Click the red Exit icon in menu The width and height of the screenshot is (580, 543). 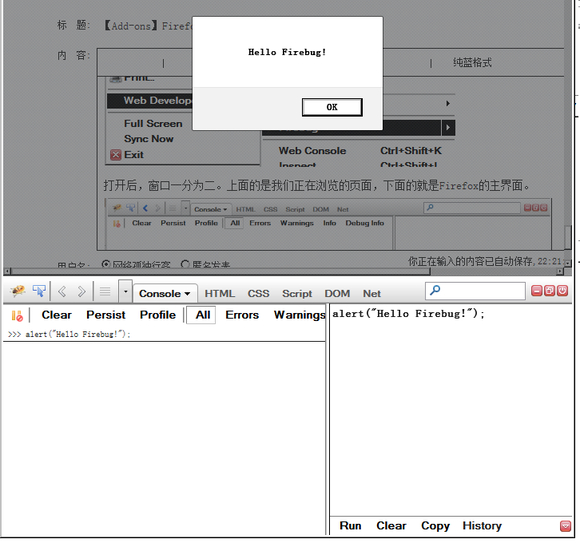pyautogui.click(x=116, y=154)
